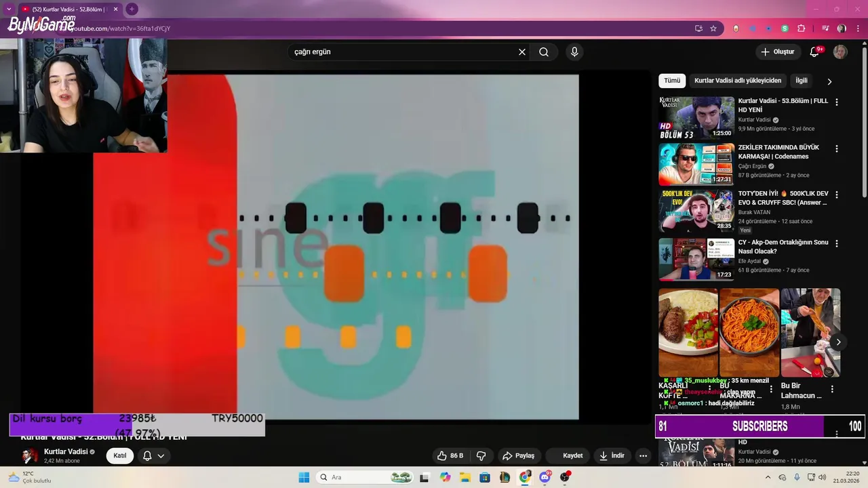
Task: Open the Windows Start menu
Action: tap(303, 477)
